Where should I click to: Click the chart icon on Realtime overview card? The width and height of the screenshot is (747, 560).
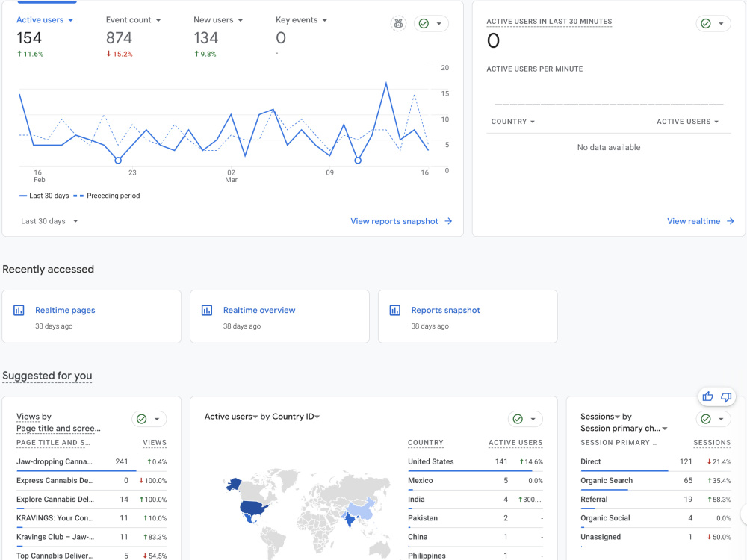(x=207, y=311)
